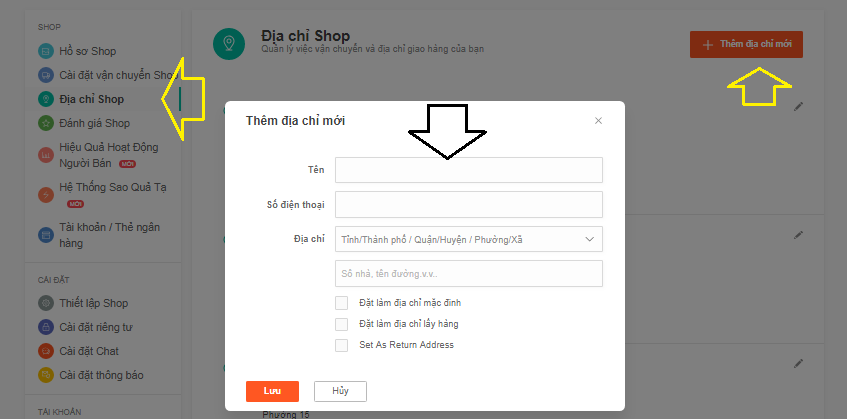Image resolution: width=847 pixels, height=419 pixels.
Task: Click the Cài đặt Chat icon
Action: pyautogui.click(x=46, y=351)
